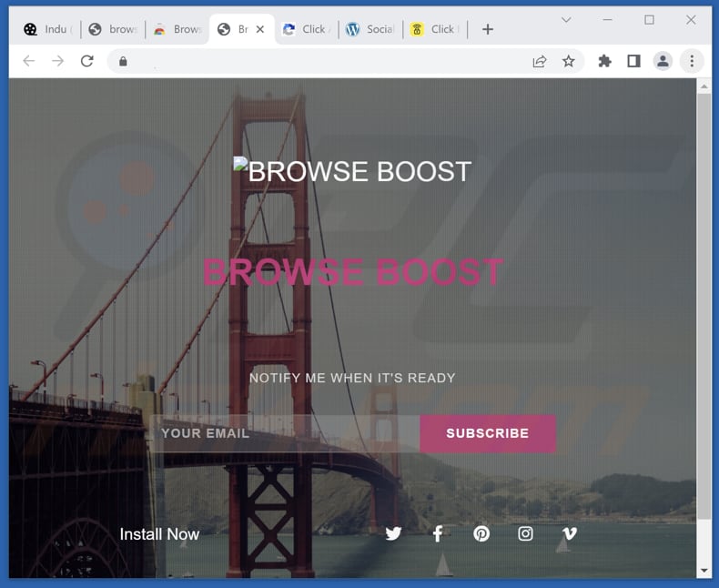
Task: Toggle the browser side panel
Action: [633, 61]
